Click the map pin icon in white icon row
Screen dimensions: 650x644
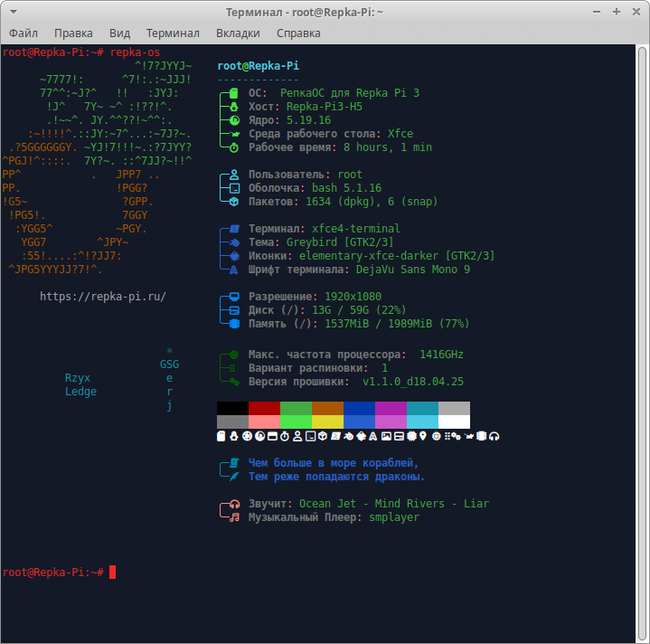[x=423, y=436]
